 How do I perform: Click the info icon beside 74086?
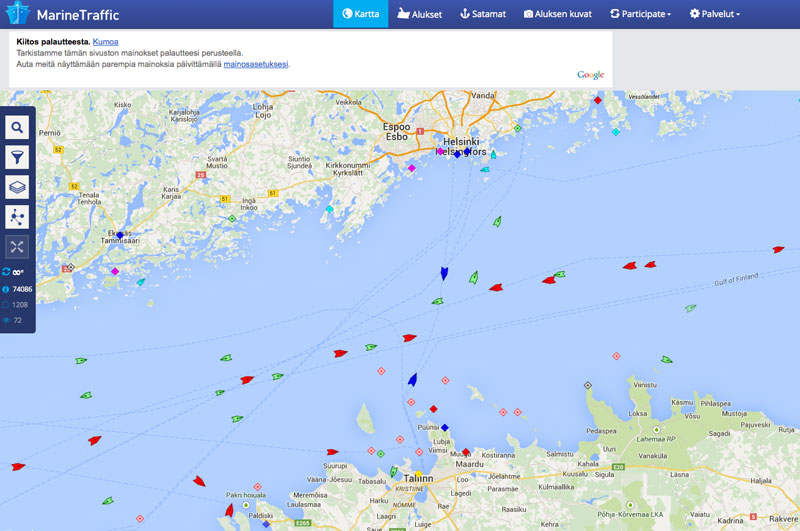pos(6,289)
